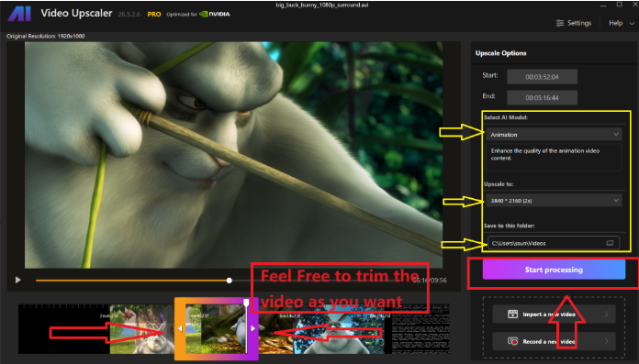
Task: Open the Upscale to resolution dropdown
Action: 555,201
